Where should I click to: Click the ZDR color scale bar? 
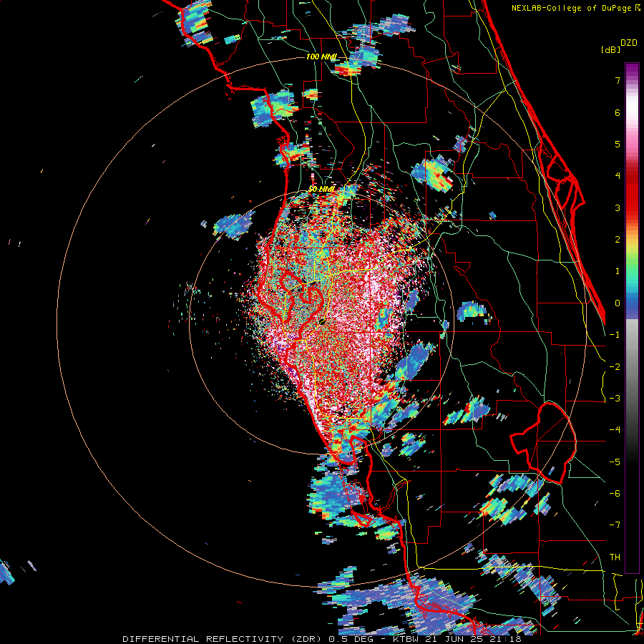point(632,318)
